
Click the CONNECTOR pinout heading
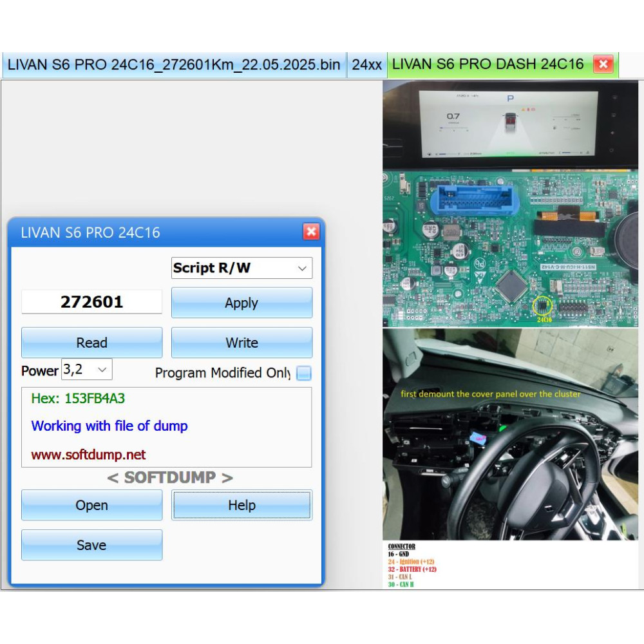pyautogui.click(x=402, y=546)
